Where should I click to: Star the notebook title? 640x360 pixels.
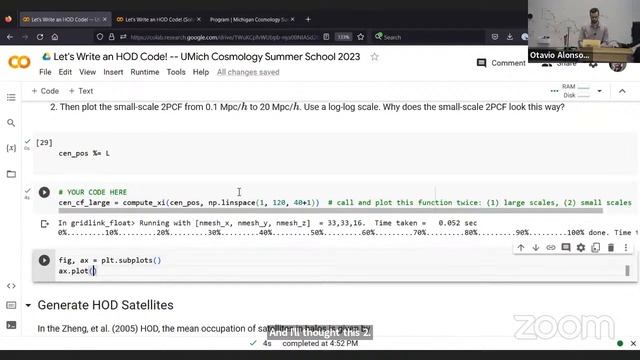point(374,57)
